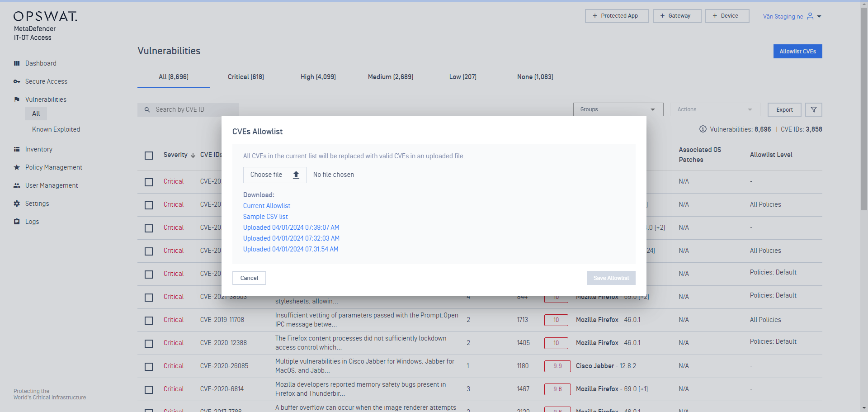868x412 pixels.
Task: Check the row for CVE-2020-6814
Action: (149, 389)
